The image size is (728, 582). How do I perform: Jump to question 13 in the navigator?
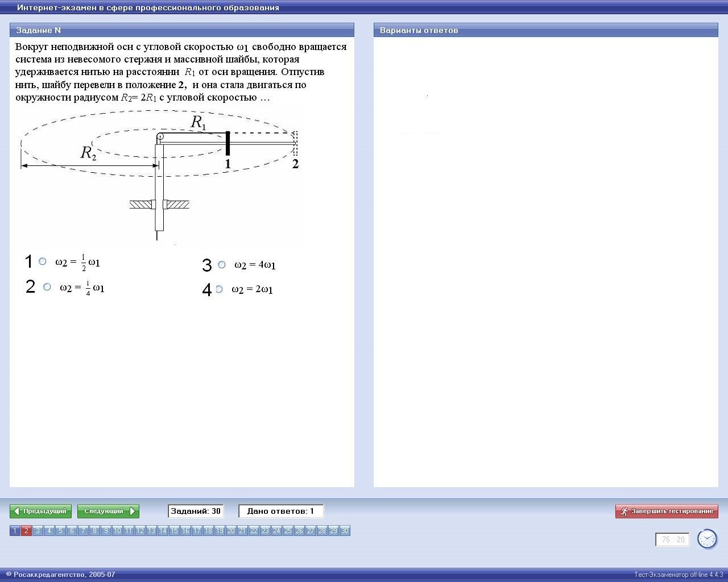click(x=151, y=531)
